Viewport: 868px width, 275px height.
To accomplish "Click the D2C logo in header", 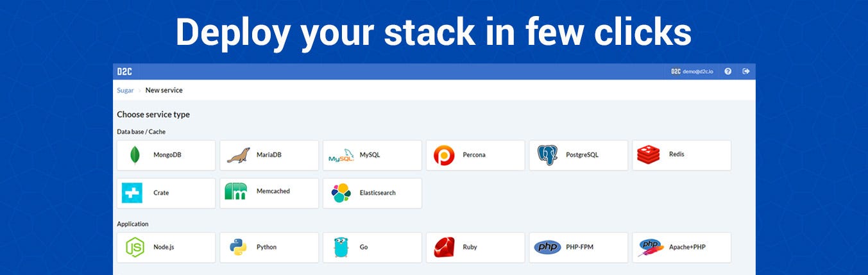I will [124, 71].
